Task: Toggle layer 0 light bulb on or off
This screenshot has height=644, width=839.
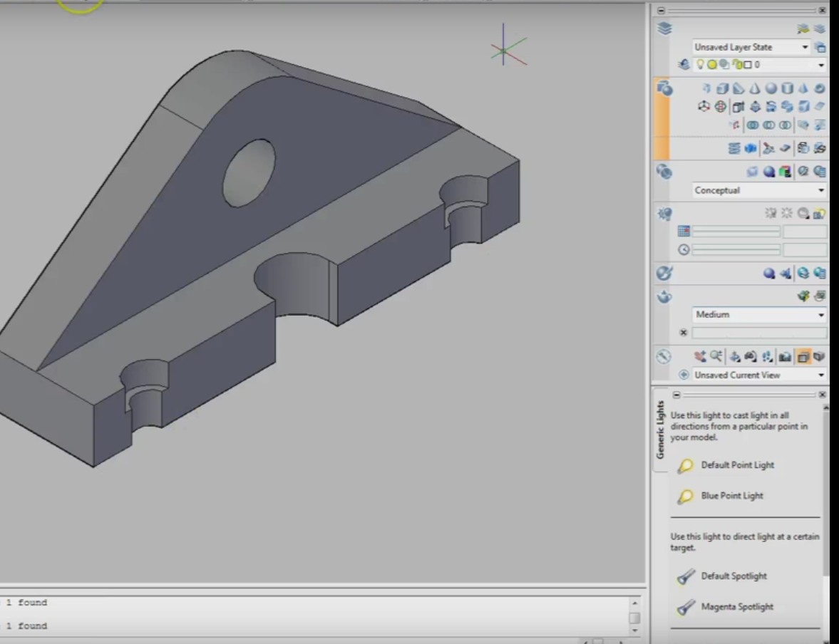Action: pos(701,64)
